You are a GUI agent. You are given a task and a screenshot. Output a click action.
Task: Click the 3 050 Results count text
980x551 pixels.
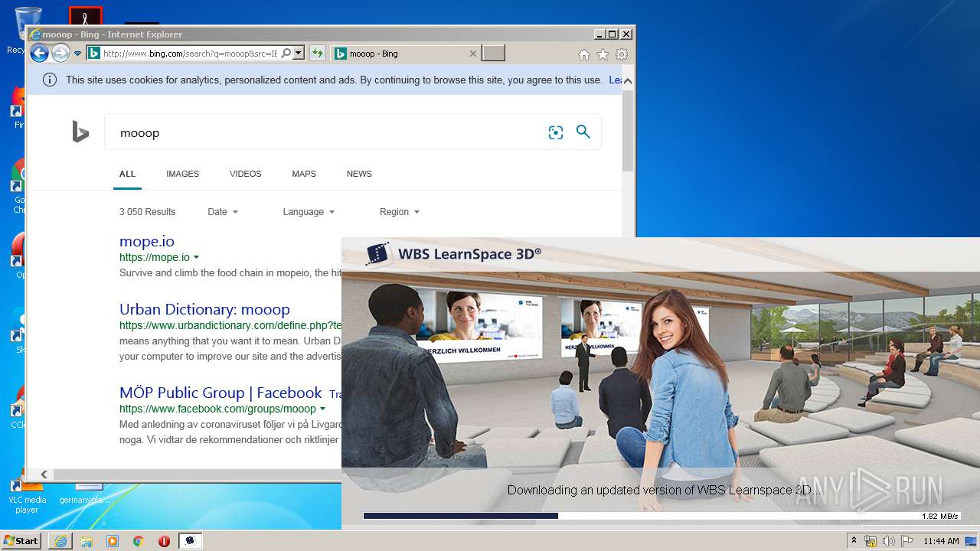[x=147, y=212]
